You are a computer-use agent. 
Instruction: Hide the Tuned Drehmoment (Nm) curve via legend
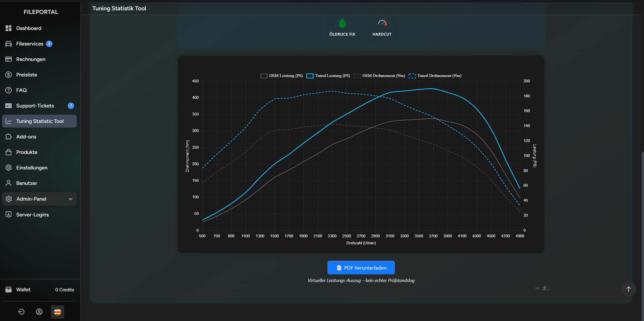pyautogui.click(x=435, y=75)
